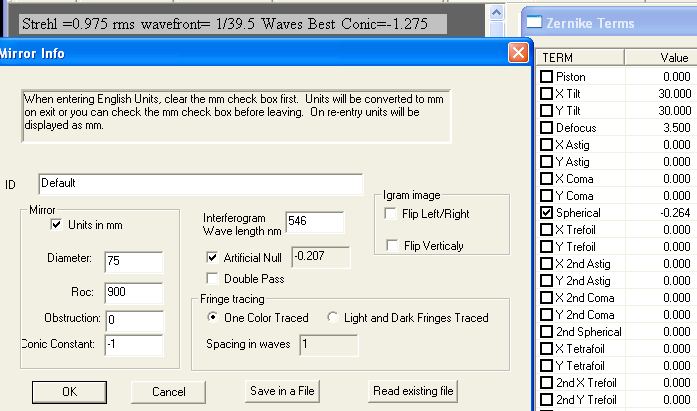
Task: Check the 2nd X Trefoil term
Action: [x=546, y=383]
